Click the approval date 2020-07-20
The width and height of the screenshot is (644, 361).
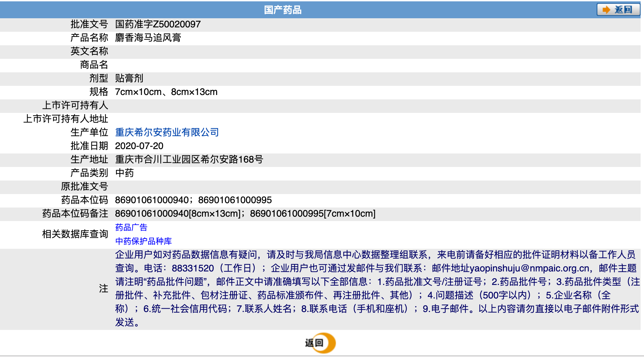point(139,146)
